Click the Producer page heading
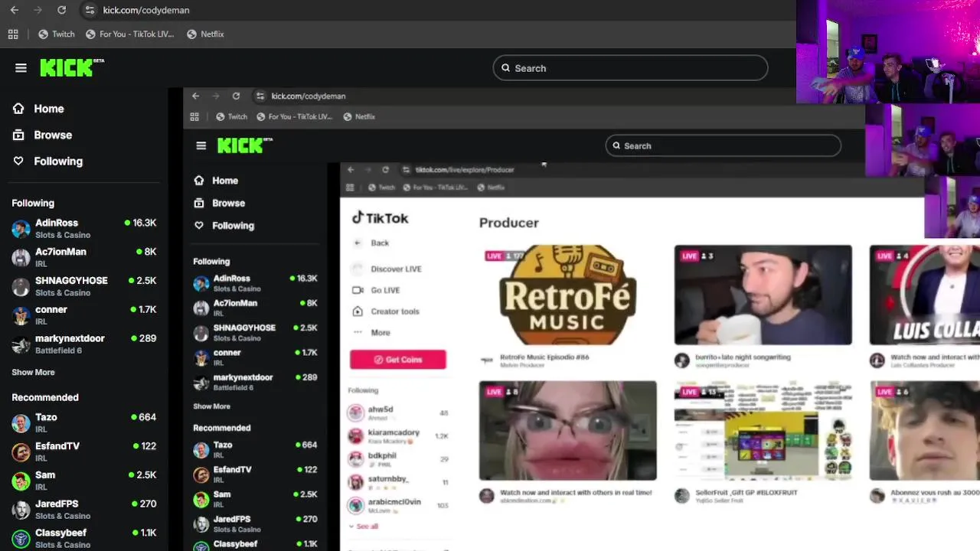This screenshot has height=551, width=980. click(509, 223)
